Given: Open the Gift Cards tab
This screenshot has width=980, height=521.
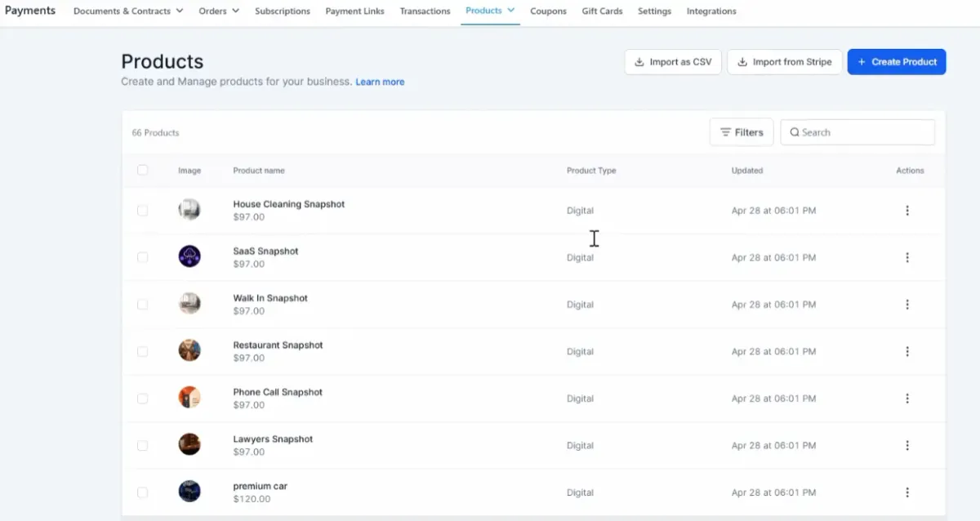Looking at the screenshot, I should point(602,11).
